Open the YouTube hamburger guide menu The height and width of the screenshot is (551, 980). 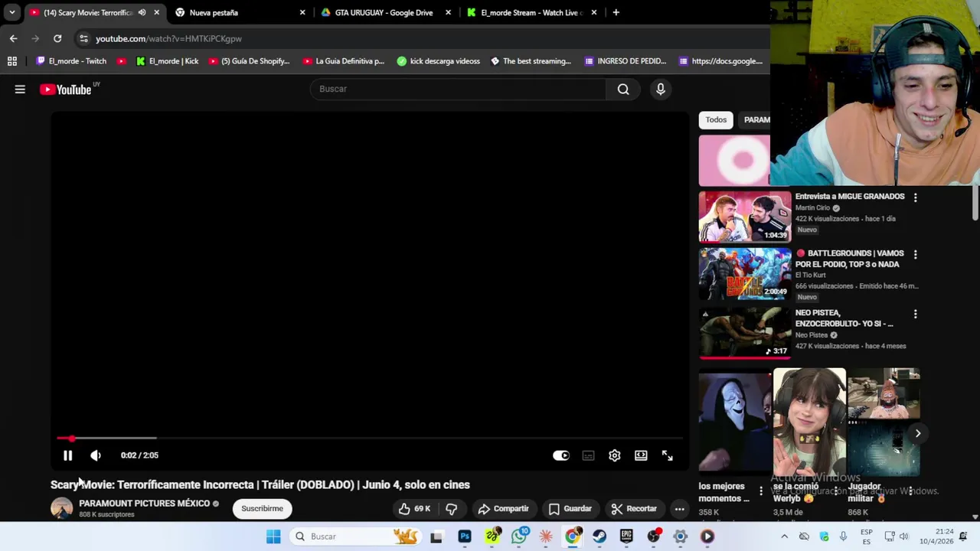20,90
